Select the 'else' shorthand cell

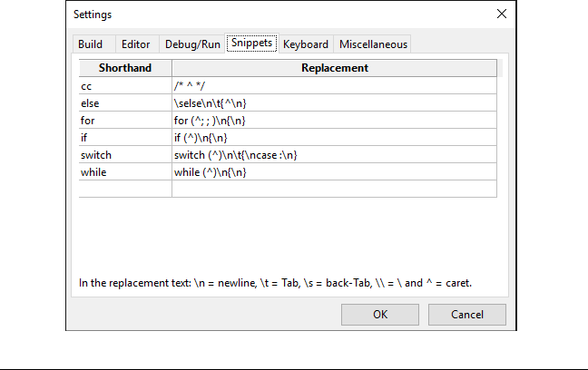click(125, 103)
